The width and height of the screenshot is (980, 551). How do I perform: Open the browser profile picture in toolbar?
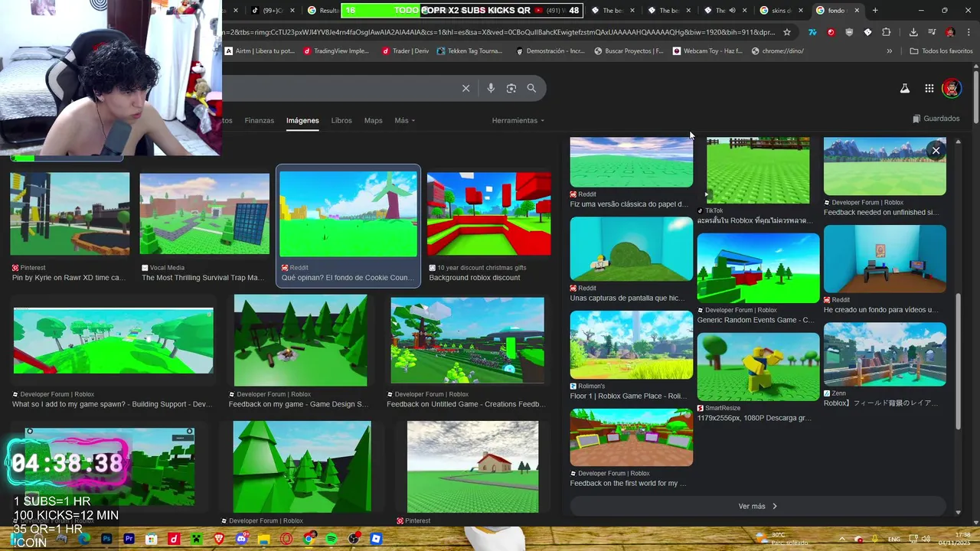949,32
